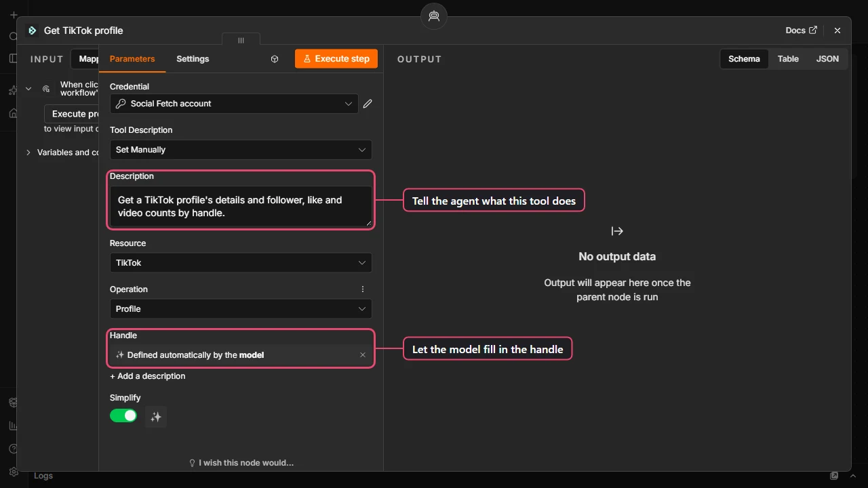Click the Logs label at the bottom
868x488 pixels.
(43, 476)
